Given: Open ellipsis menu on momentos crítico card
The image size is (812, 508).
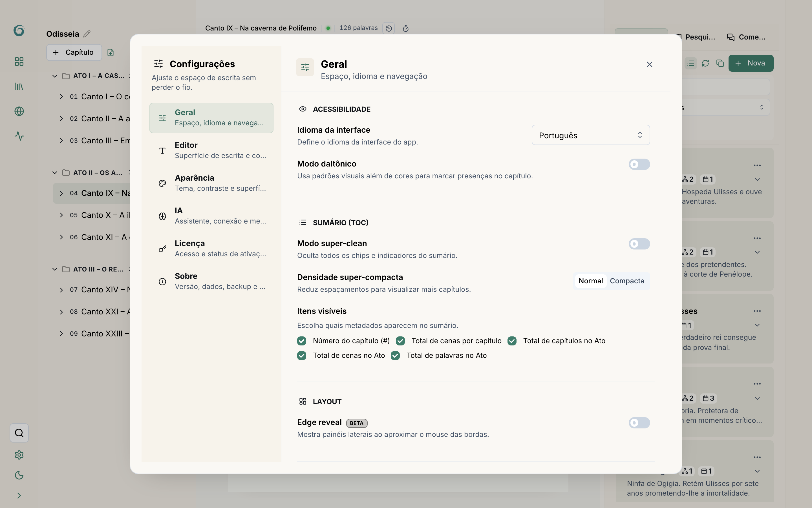Looking at the screenshot, I should pyautogui.click(x=757, y=384).
